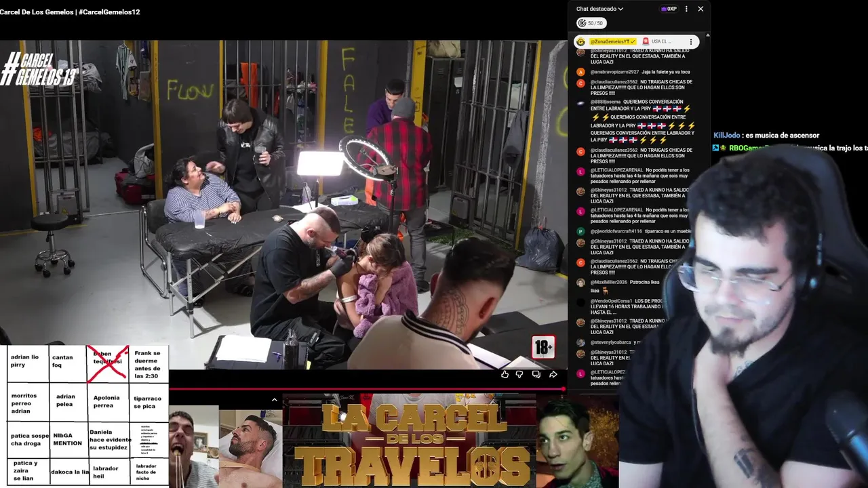Click bingo cell 'adrian lio pirry'
Screen dimensions: 868x488
pyautogui.click(x=26, y=364)
